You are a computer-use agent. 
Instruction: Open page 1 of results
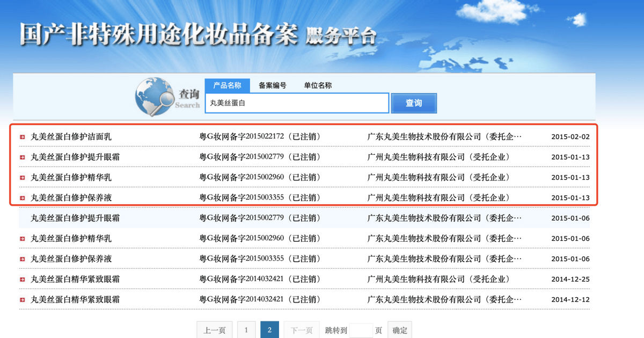(246, 330)
